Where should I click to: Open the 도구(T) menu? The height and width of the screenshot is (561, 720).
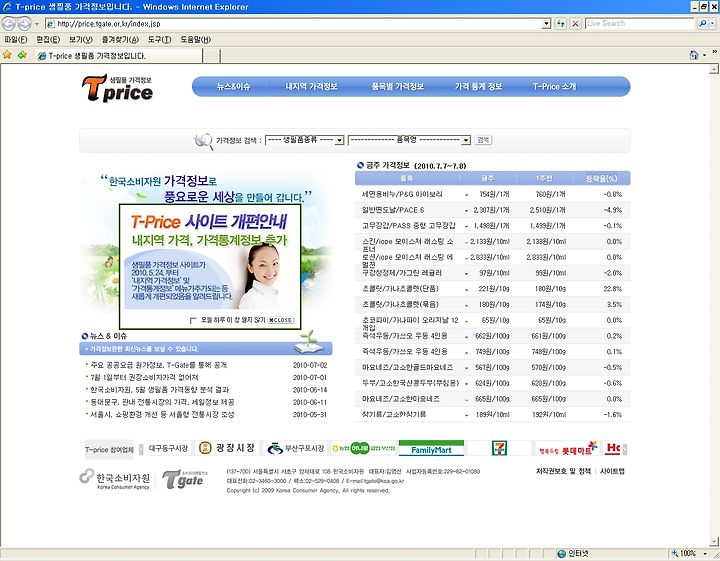(159, 39)
